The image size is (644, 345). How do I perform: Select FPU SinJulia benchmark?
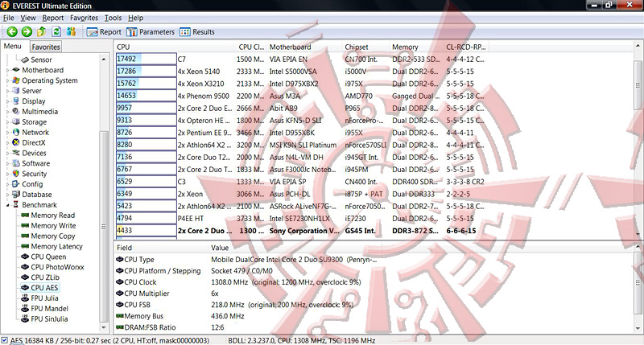point(49,318)
